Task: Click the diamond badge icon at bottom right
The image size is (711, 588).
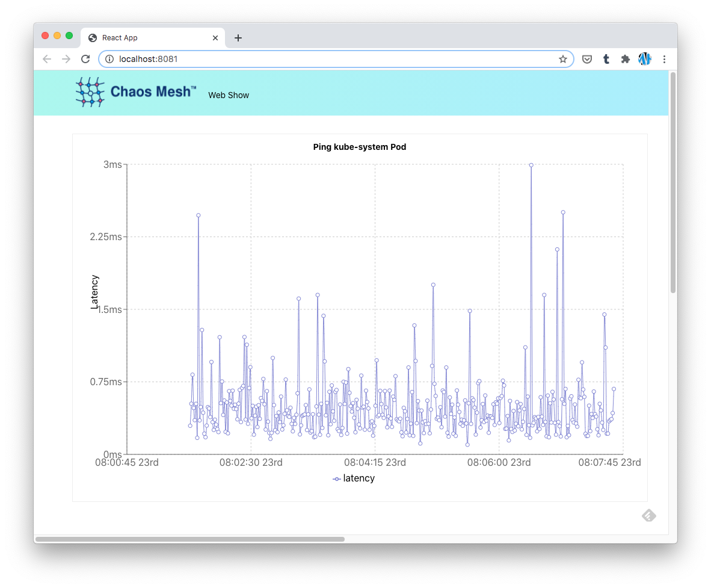Action: click(649, 515)
